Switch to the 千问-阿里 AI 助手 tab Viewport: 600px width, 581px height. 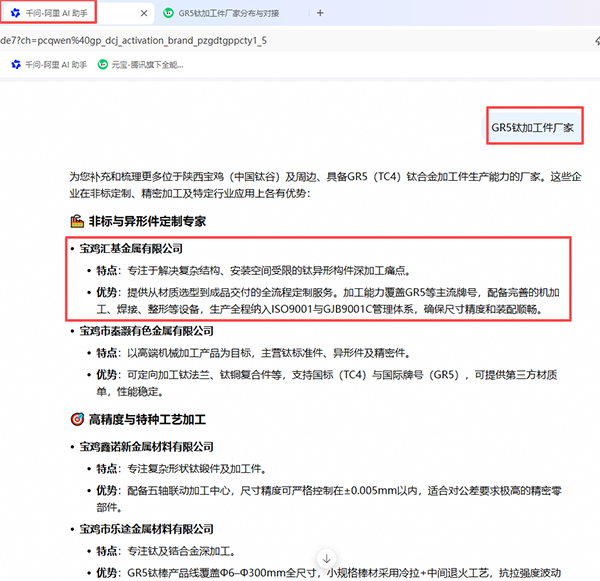point(77,13)
